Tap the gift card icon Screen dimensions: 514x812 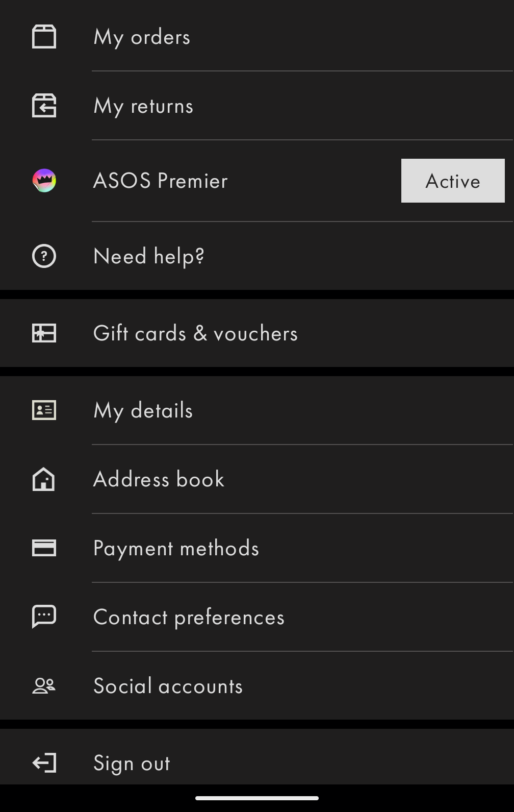pos(44,333)
